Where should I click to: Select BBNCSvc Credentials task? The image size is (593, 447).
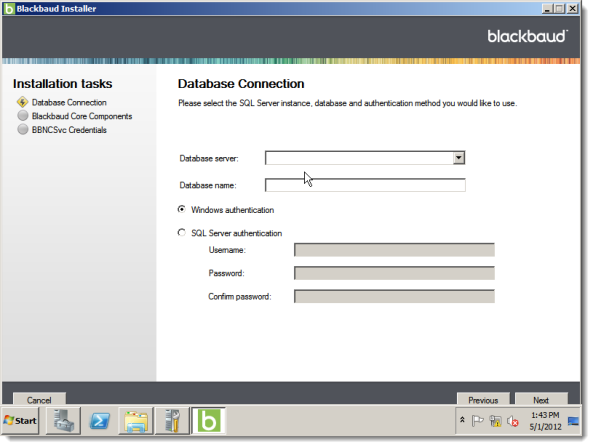click(x=69, y=130)
